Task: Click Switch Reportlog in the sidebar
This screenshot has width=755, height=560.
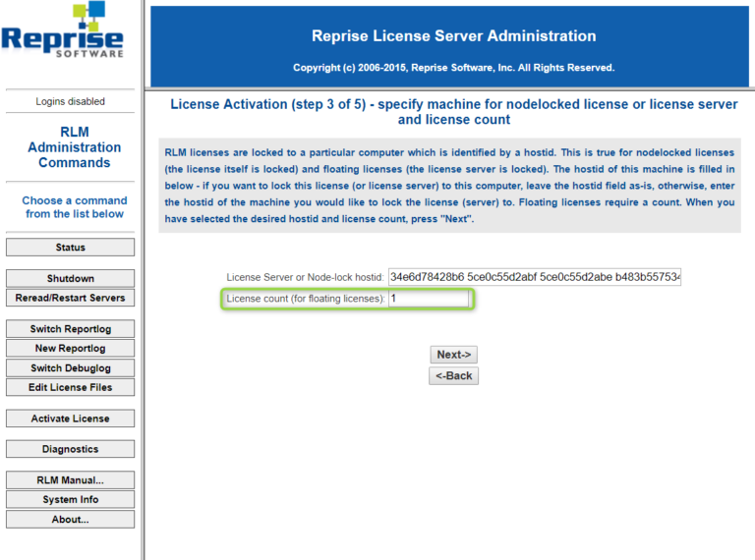Action: [70, 329]
